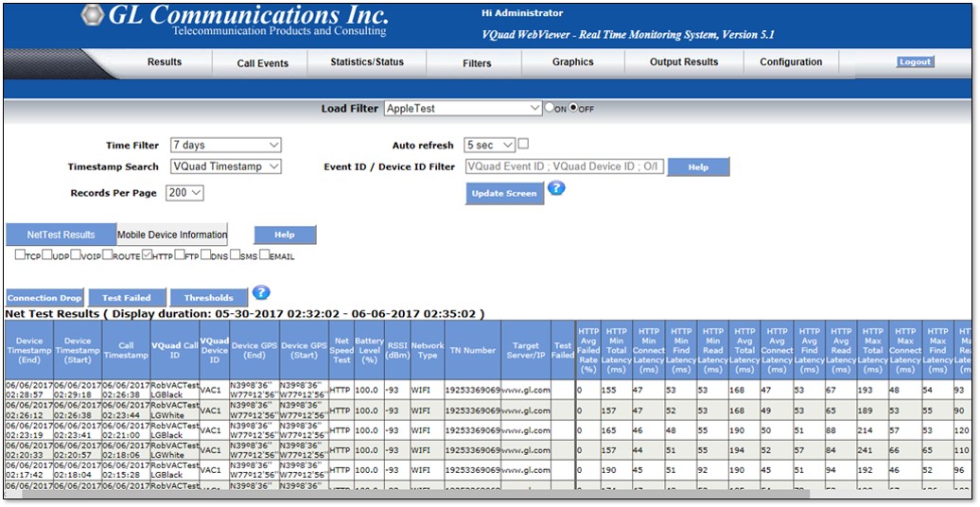Click the Target Server/IP column header
Viewport: 980px width, 507px height.
pyautogui.click(x=526, y=350)
